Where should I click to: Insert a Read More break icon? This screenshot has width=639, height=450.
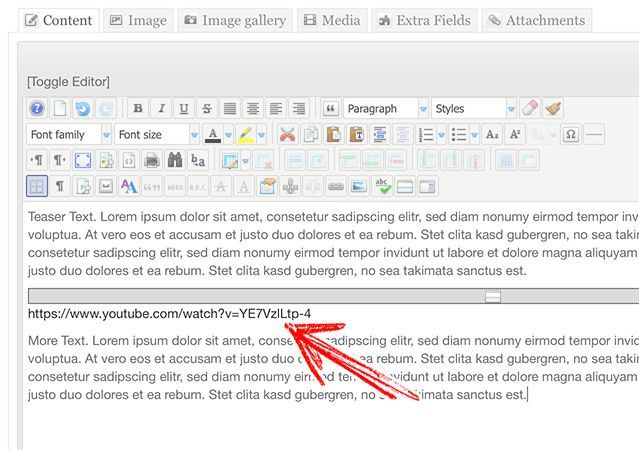(405, 187)
